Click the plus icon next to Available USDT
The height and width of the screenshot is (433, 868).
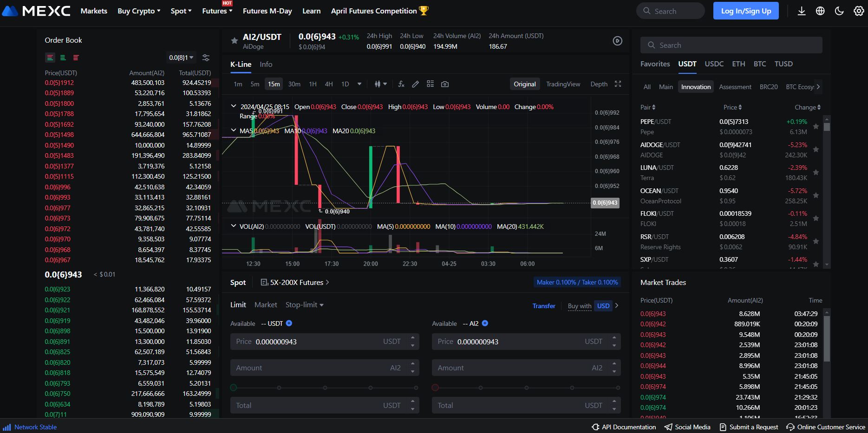289,323
